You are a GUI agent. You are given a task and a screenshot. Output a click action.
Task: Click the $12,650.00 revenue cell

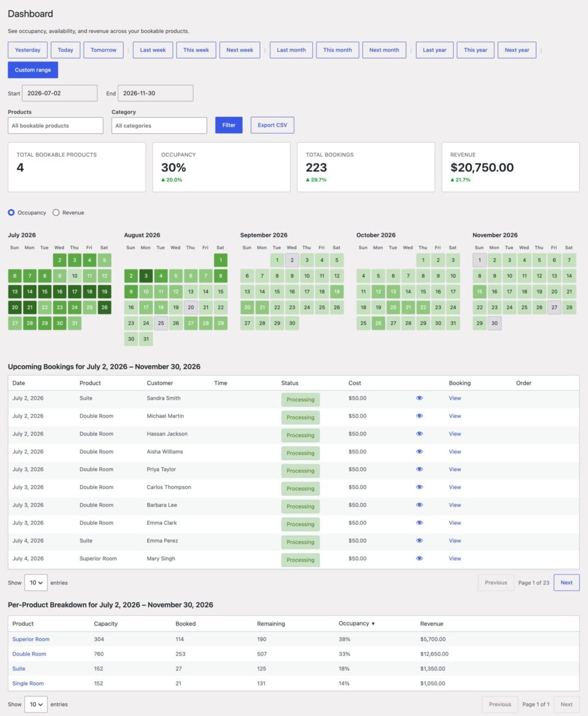click(x=434, y=654)
